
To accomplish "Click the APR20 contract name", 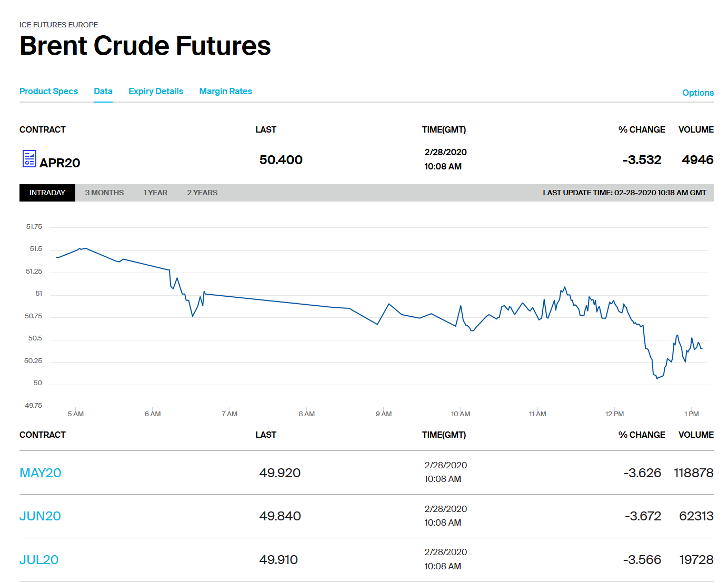I will pyautogui.click(x=60, y=163).
